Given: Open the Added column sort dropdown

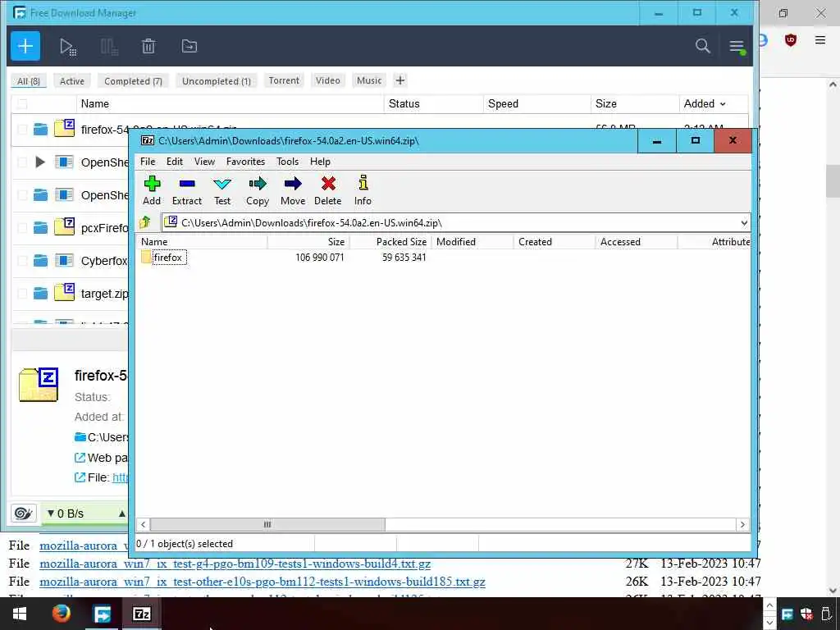Looking at the screenshot, I should coord(723,104).
